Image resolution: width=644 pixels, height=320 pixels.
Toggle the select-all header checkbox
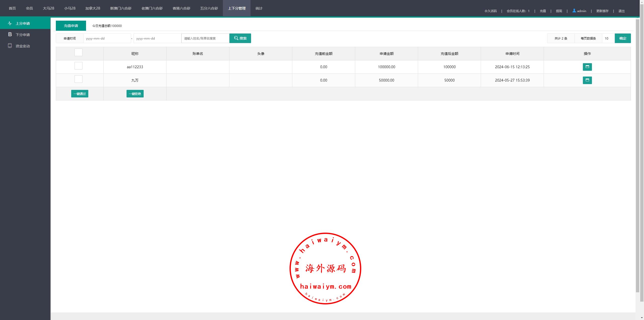coord(78,52)
